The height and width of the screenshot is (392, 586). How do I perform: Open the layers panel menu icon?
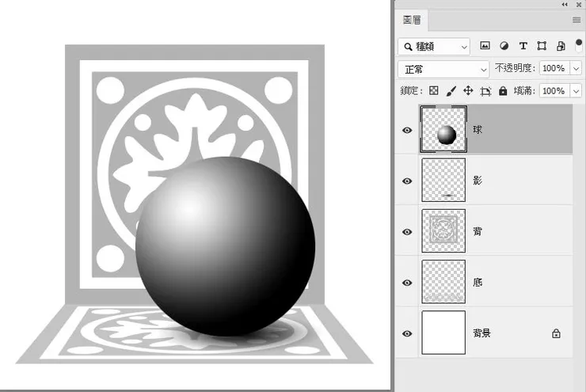[x=576, y=20]
